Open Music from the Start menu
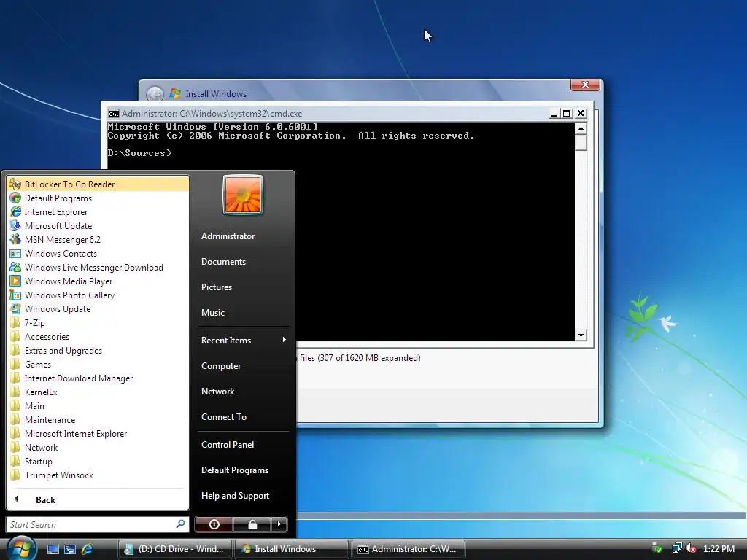747x560 pixels. click(x=242, y=312)
